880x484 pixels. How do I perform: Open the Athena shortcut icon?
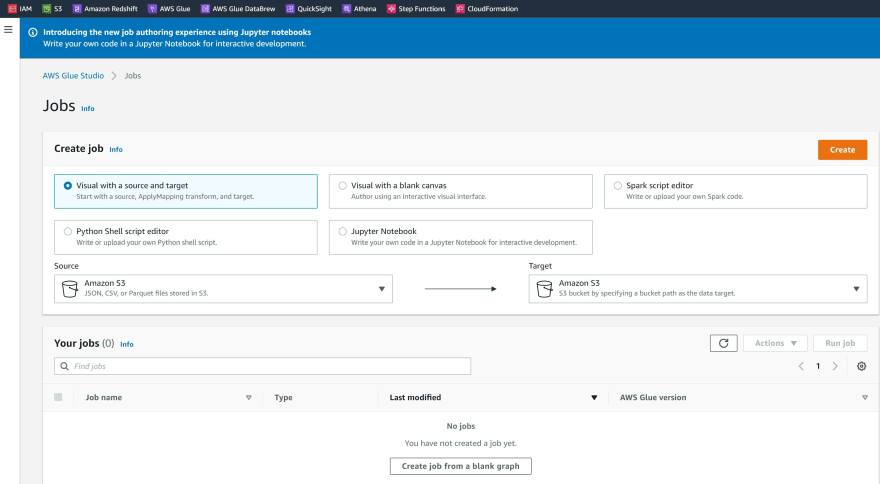pos(347,9)
